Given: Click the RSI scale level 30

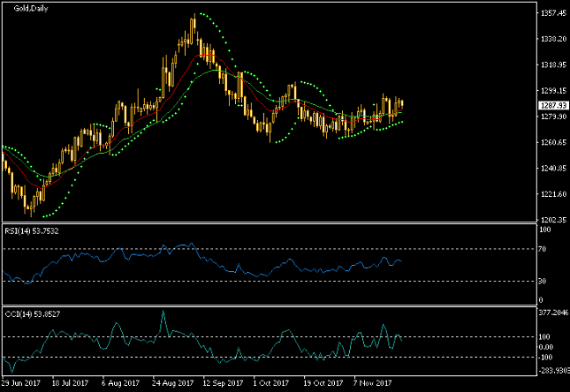Looking at the screenshot, I should tap(542, 281).
